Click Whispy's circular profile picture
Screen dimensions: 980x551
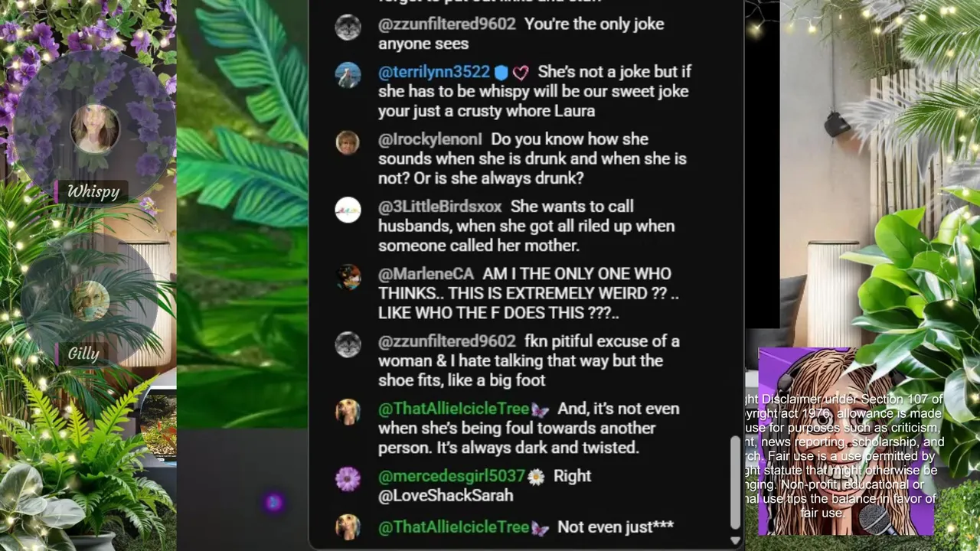[94, 129]
